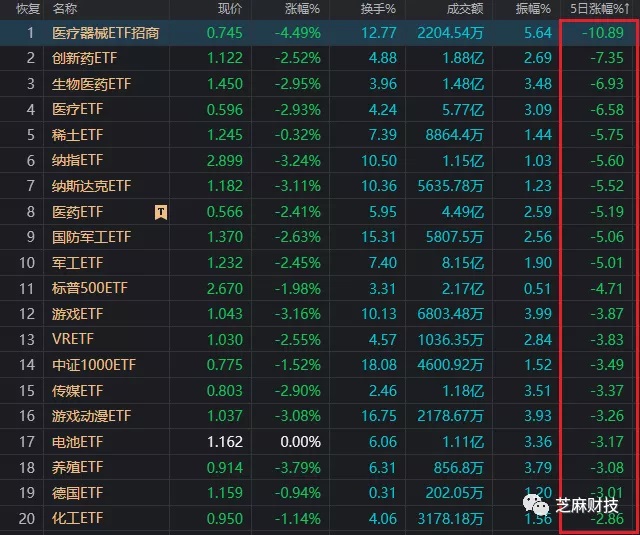The image size is (640, 535).
Task: Click the 1036.35万 turnover of VRETF
Action: 450,340
